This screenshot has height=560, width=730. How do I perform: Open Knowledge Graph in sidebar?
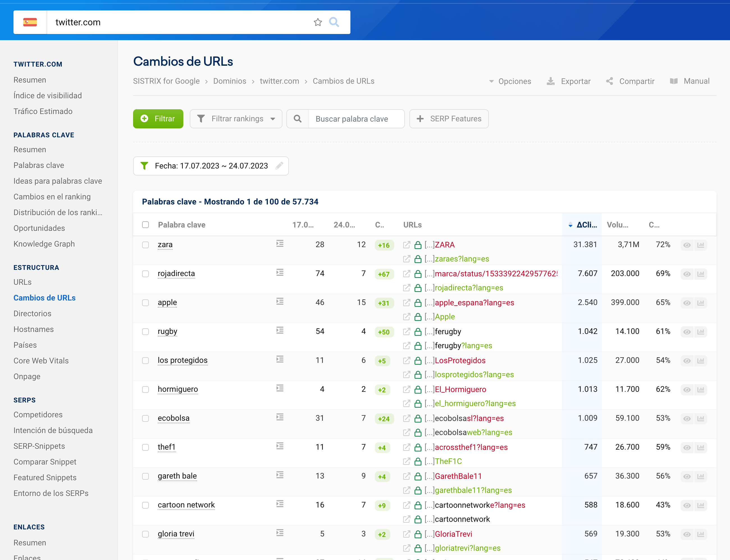[x=44, y=244]
